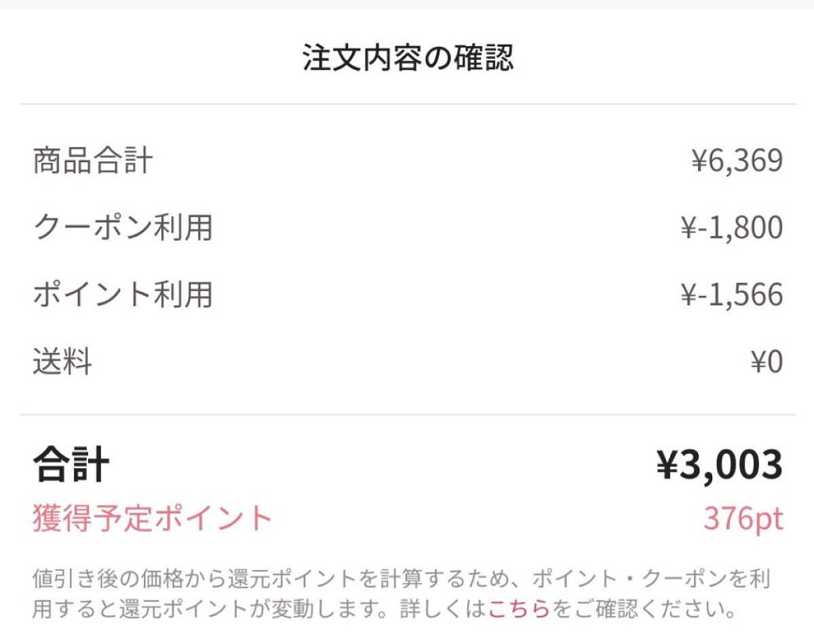Select the 送料 label
Image resolution: width=814 pixels, height=644 pixels.
[x=62, y=362]
